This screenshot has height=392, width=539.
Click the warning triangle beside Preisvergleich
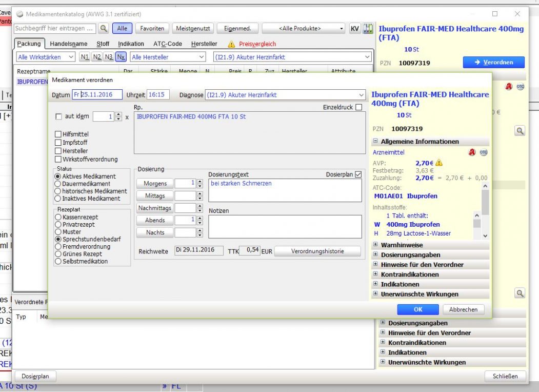(231, 44)
